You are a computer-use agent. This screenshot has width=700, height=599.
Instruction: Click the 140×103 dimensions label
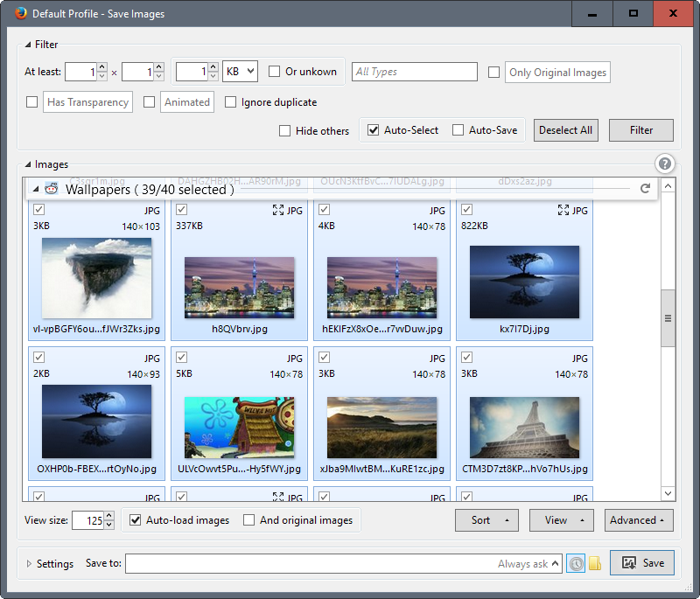click(141, 226)
